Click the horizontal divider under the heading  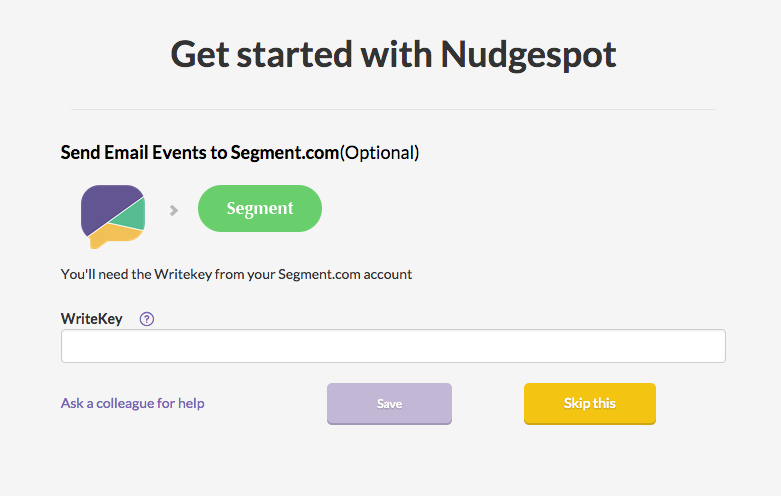click(x=393, y=108)
